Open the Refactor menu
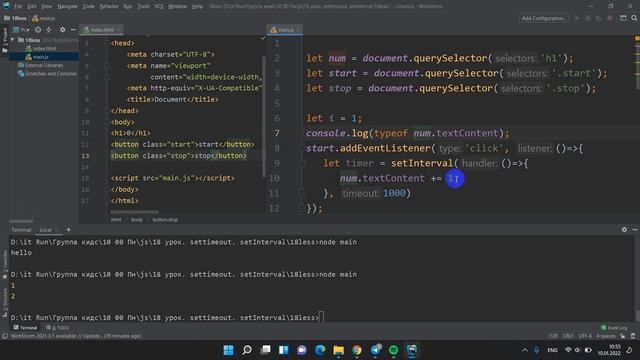Viewport: 640px width, 360px height. tap(109, 6)
